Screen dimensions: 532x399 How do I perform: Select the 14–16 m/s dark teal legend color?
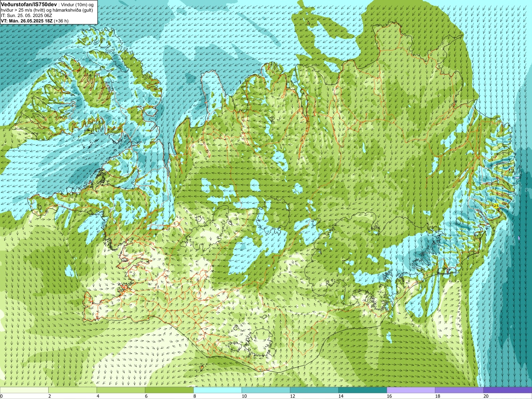tap(362, 390)
